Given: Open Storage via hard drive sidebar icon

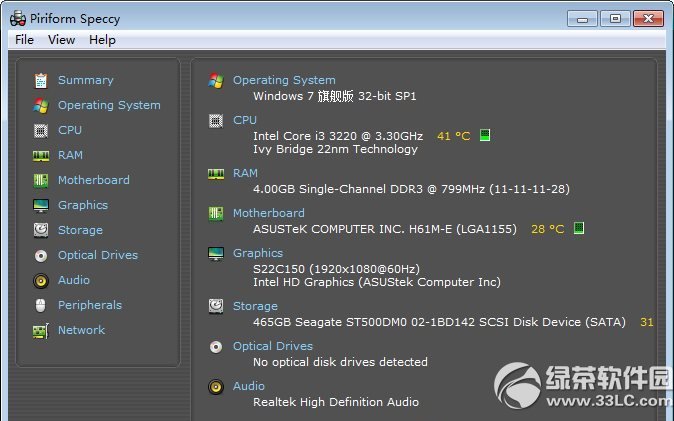Looking at the screenshot, I should [x=41, y=230].
